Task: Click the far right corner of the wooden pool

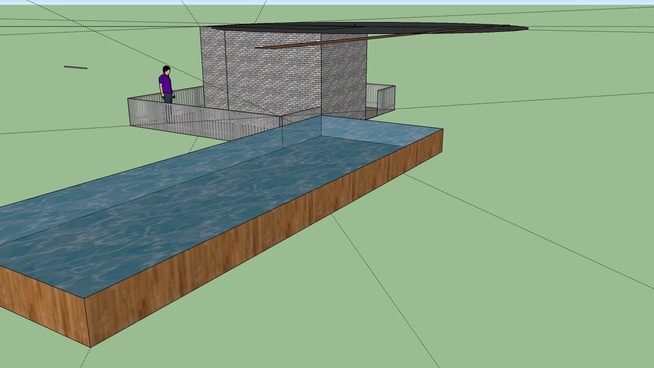Action: pyautogui.click(x=442, y=130)
